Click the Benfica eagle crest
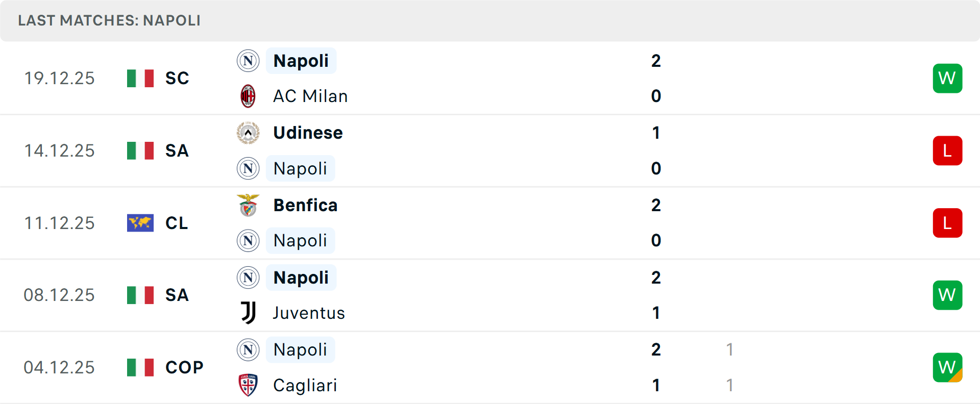Screen dimensions: 980x404 click(x=248, y=205)
